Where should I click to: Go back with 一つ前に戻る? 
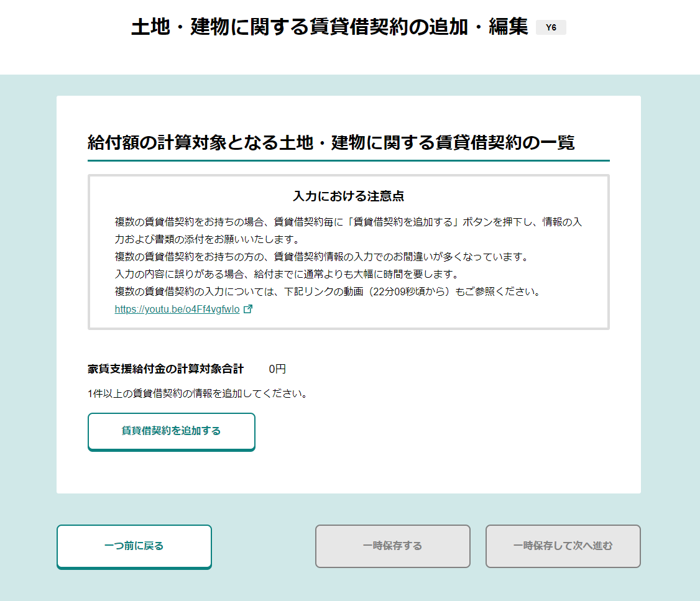tap(134, 546)
